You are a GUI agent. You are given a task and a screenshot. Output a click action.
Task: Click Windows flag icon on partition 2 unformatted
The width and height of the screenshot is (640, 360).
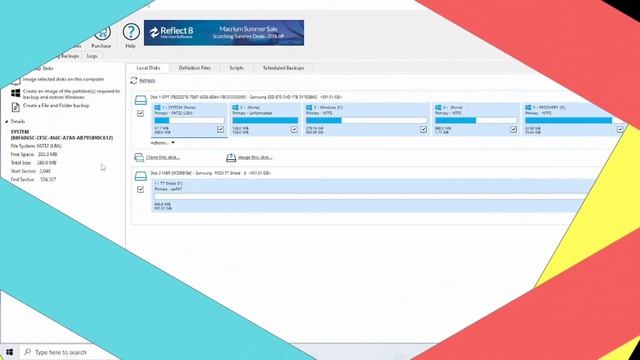pos(235,107)
